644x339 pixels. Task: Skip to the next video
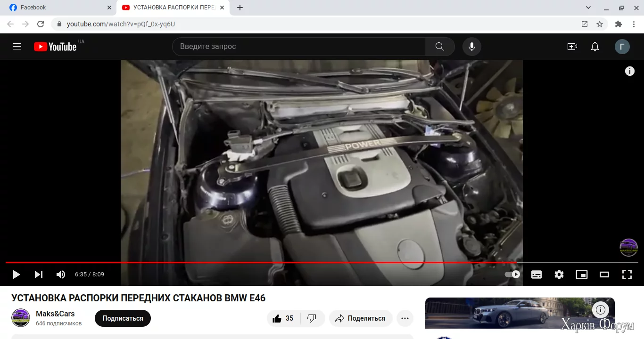point(39,274)
